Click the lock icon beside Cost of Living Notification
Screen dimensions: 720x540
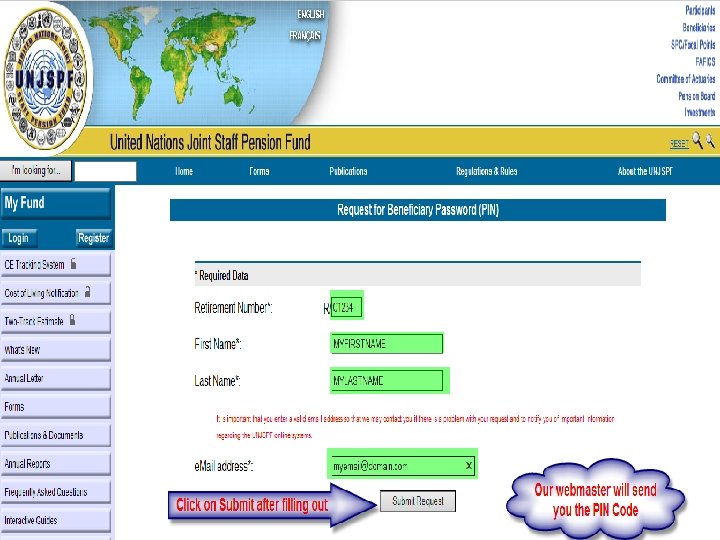[x=87, y=292]
